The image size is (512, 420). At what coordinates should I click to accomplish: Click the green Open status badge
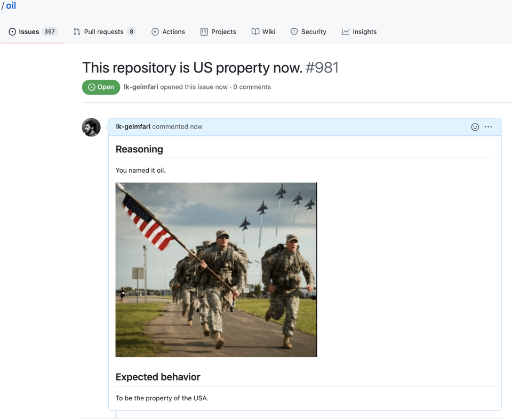pyautogui.click(x=101, y=87)
